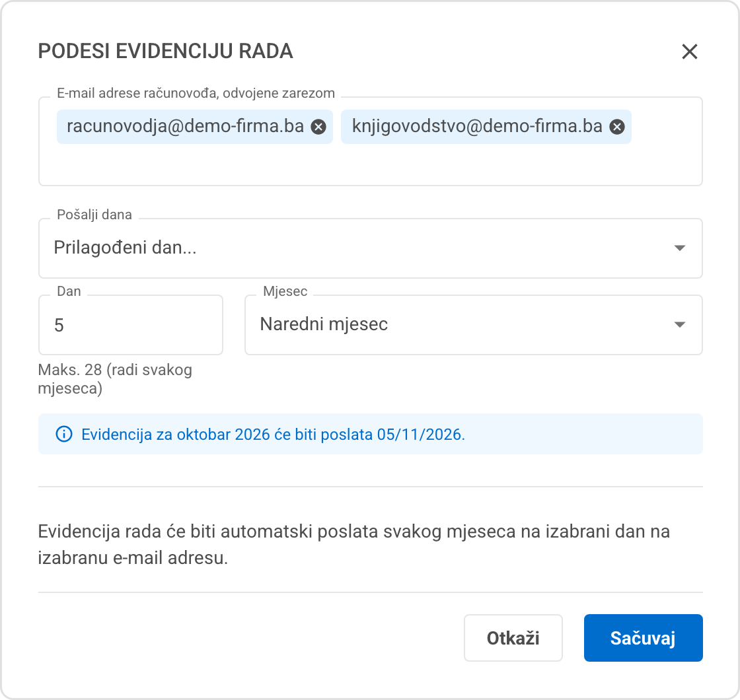
Task: Remove knjigovodstvo@demo-firma.ba email chip
Action: point(617,127)
